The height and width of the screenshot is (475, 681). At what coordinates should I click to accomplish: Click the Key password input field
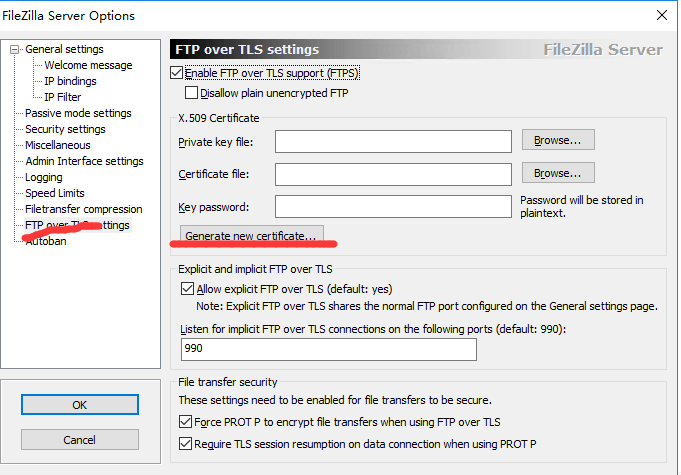393,207
